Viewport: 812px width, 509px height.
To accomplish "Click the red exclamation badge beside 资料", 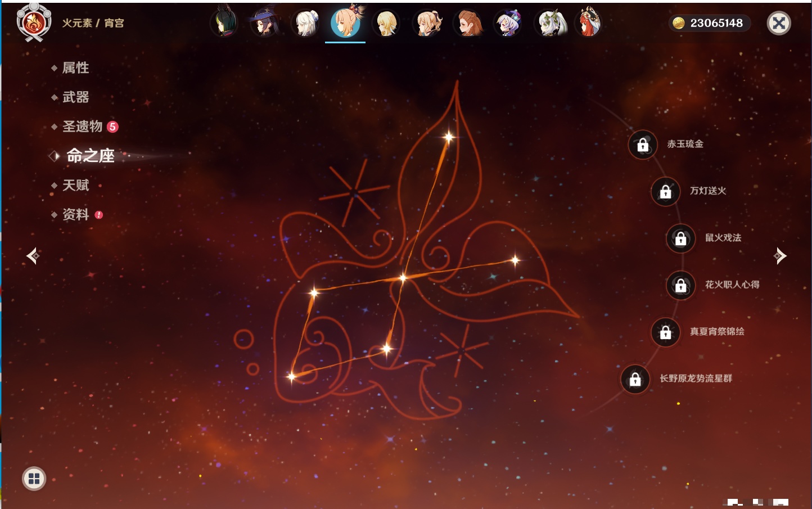I will pos(99,215).
